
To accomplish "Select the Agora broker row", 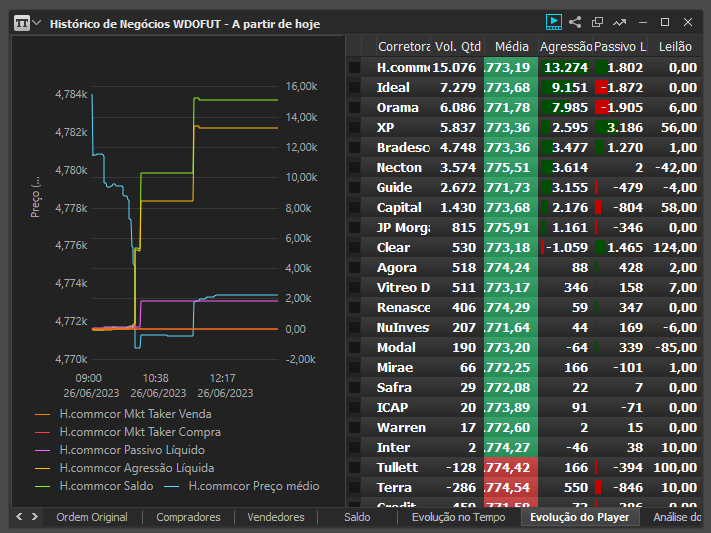I will 525,267.
